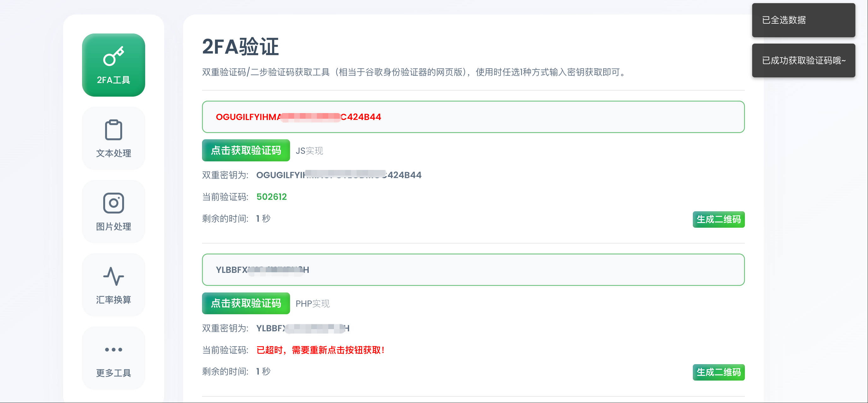The height and width of the screenshot is (403, 868).
Task: Click 点击获取验证码 for PHP实现
Action: point(246,303)
